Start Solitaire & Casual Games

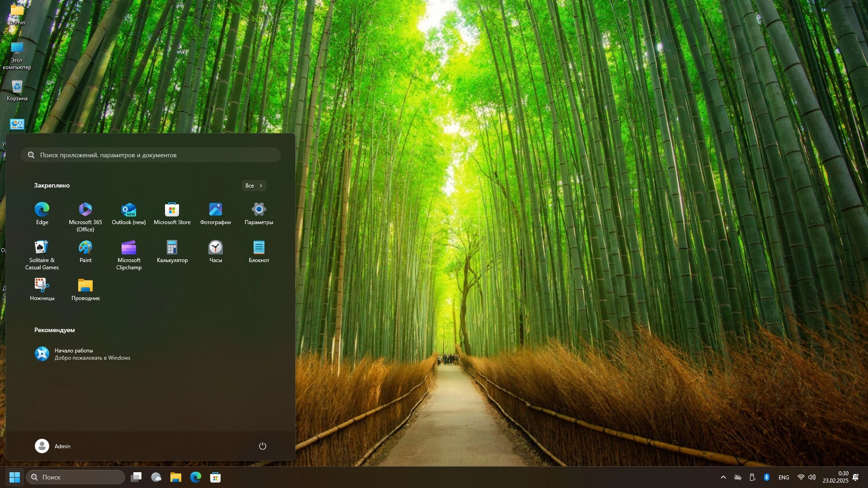(x=42, y=251)
